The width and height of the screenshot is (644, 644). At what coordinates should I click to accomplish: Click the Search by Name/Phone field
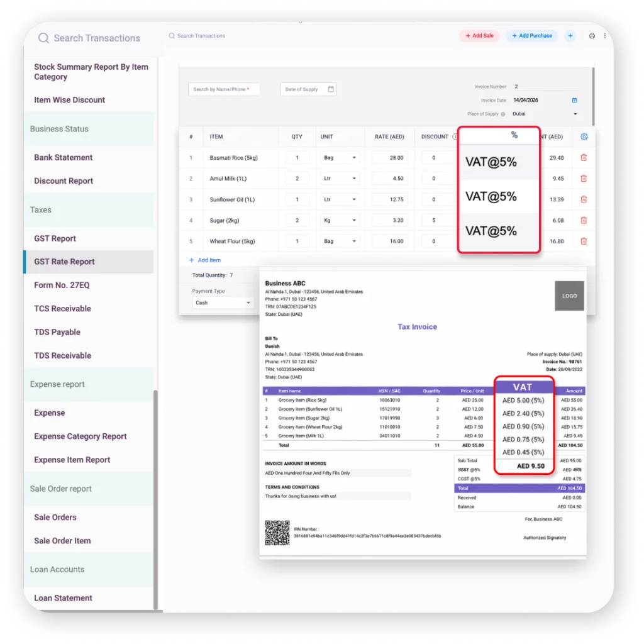coord(224,89)
